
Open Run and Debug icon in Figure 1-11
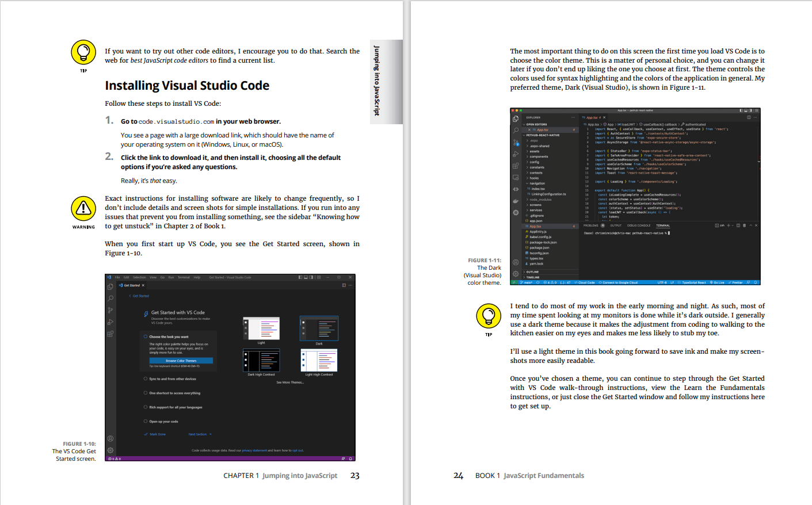[x=516, y=154]
